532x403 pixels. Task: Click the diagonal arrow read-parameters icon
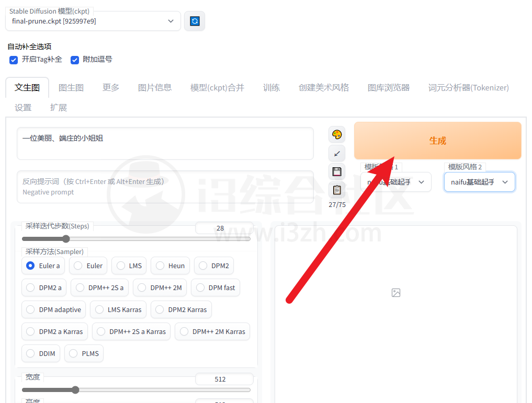tap(337, 153)
